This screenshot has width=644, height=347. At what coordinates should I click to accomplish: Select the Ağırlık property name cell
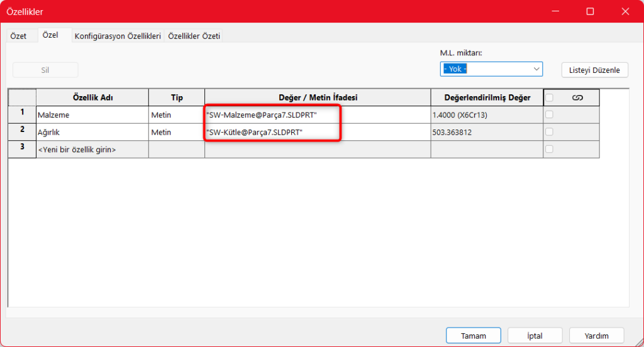pyautogui.click(x=92, y=132)
